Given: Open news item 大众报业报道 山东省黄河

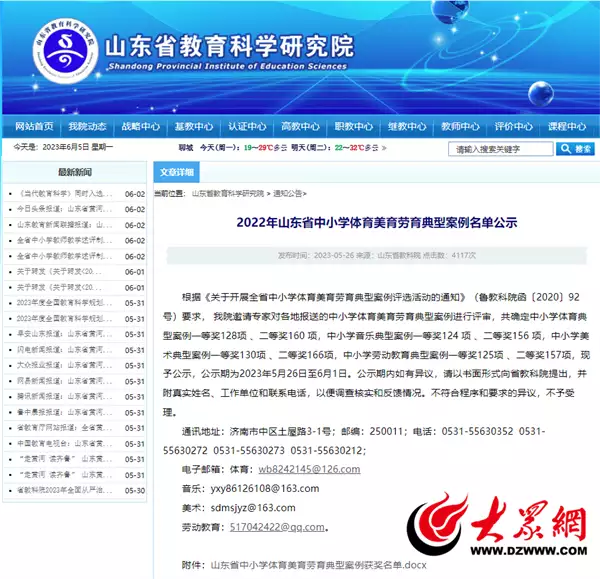Looking at the screenshot, I should point(65,365).
